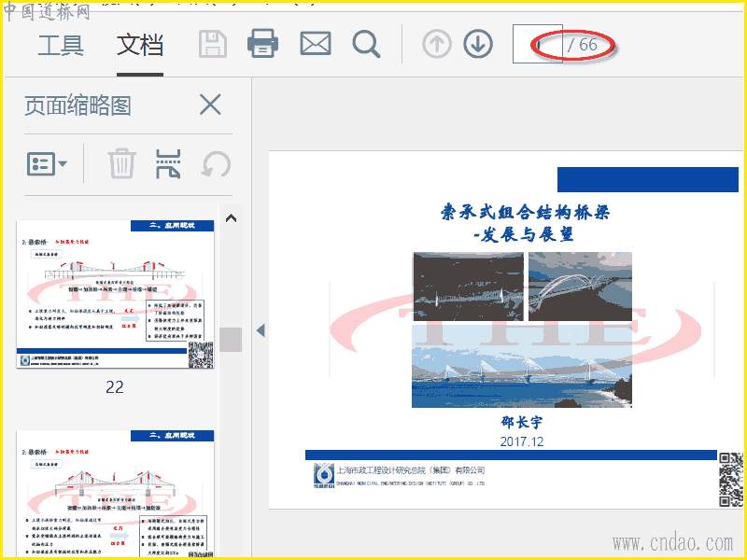Close the 页面缩略图 panel
This screenshot has height=560, width=747.
point(210,105)
